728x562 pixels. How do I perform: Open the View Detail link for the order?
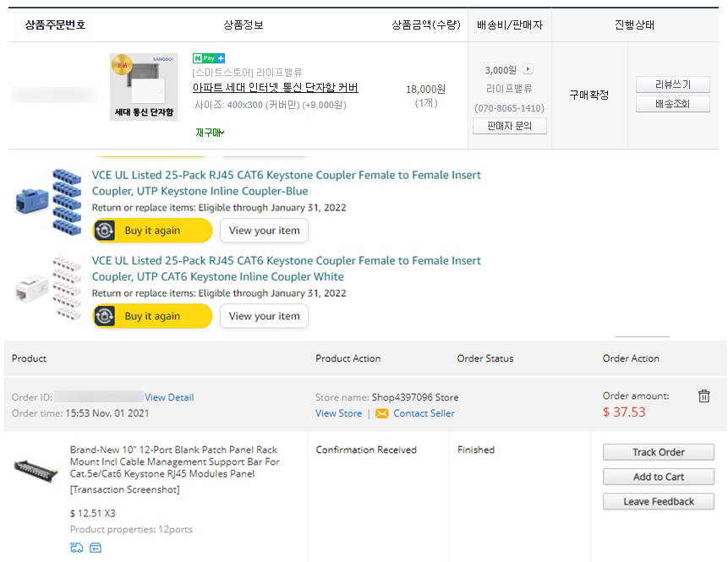click(x=169, y=397)
